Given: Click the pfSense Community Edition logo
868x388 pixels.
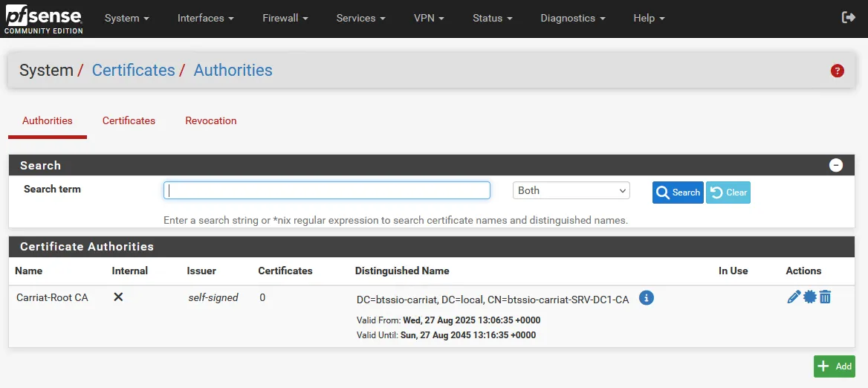Looking at the screenshot, I should point(43,19).
